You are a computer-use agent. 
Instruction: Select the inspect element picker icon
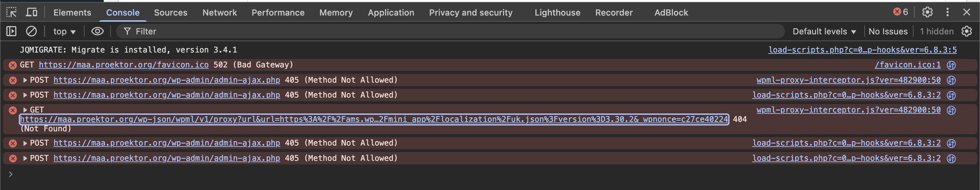point(11,13)
